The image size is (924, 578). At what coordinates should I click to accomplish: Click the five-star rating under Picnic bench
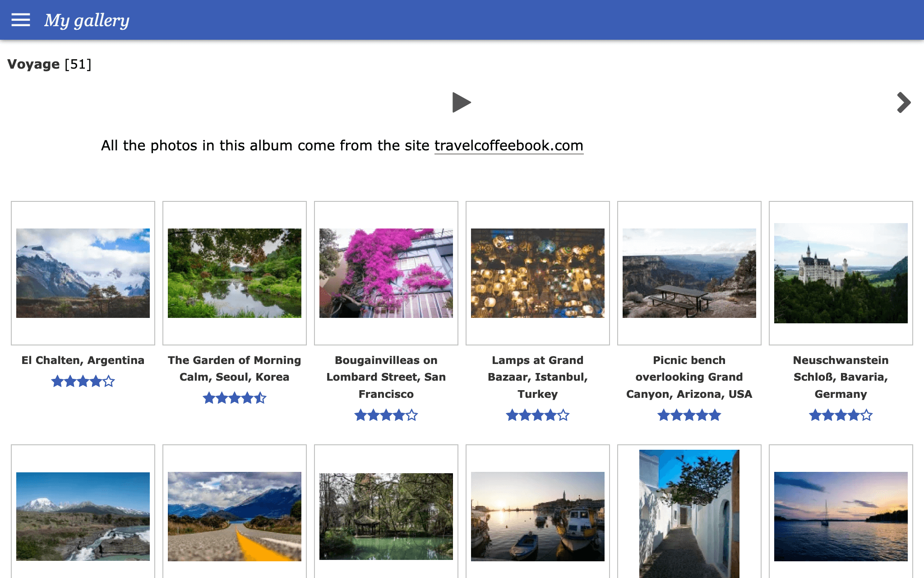click(689, 415)
